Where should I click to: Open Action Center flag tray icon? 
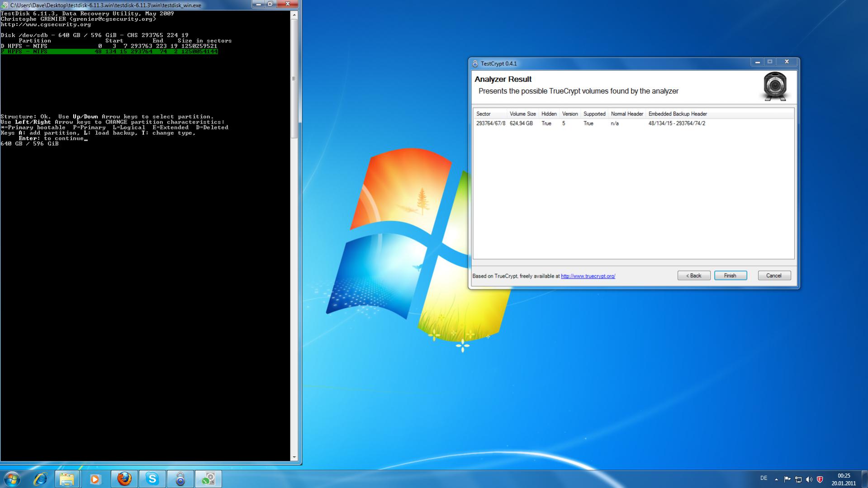click(x=787, y=479)
